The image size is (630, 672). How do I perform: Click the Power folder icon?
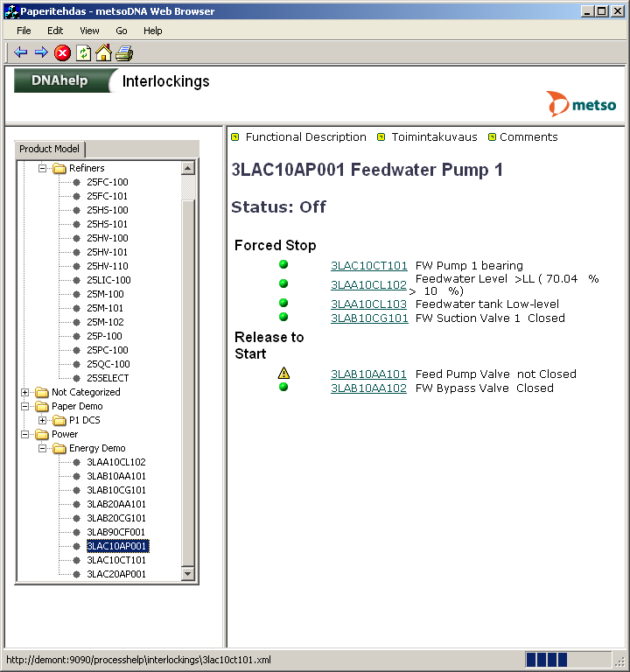tap(42, 434)
